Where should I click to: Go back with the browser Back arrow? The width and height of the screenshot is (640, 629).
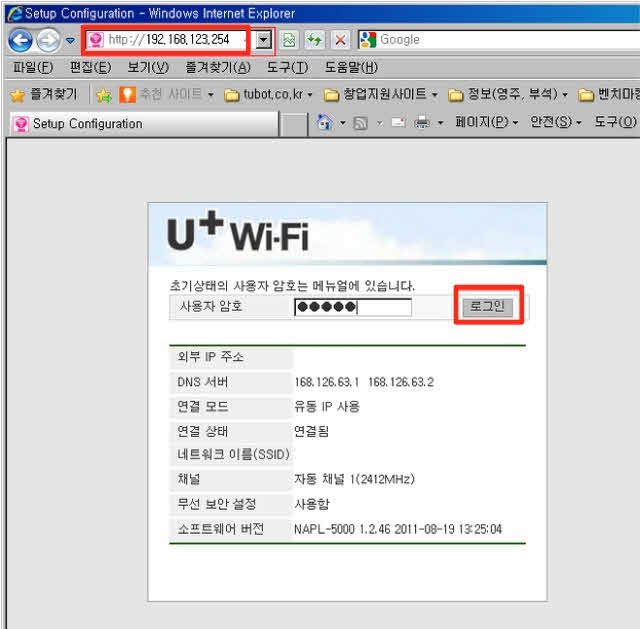pos(20,40)
